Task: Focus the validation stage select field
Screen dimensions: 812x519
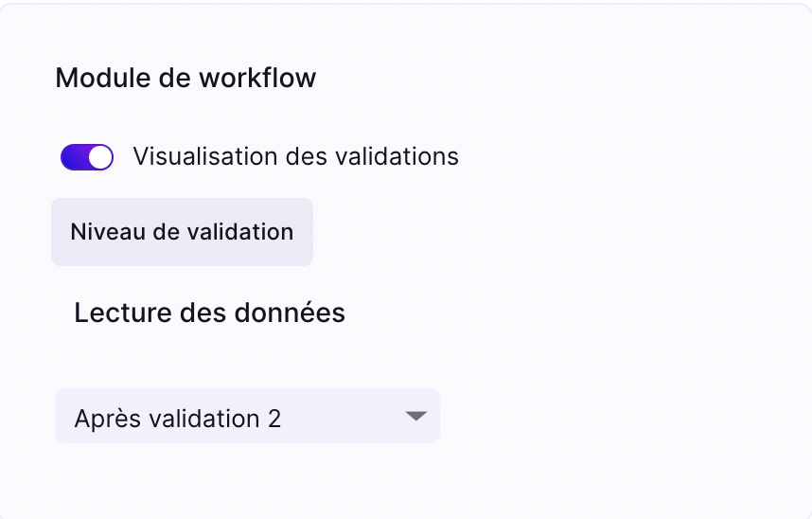Action: pos(247,416)
